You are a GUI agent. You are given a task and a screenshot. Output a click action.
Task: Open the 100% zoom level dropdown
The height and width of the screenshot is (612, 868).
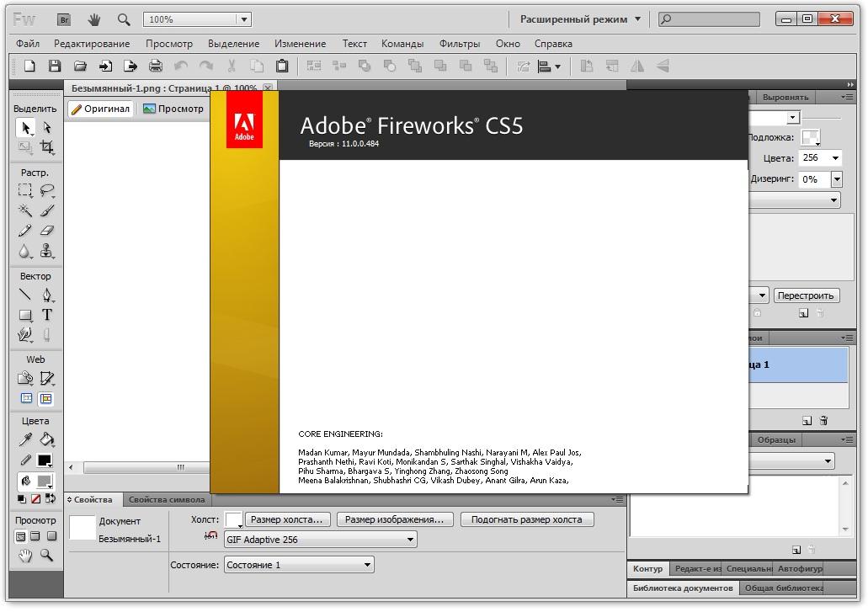[244, 19]
